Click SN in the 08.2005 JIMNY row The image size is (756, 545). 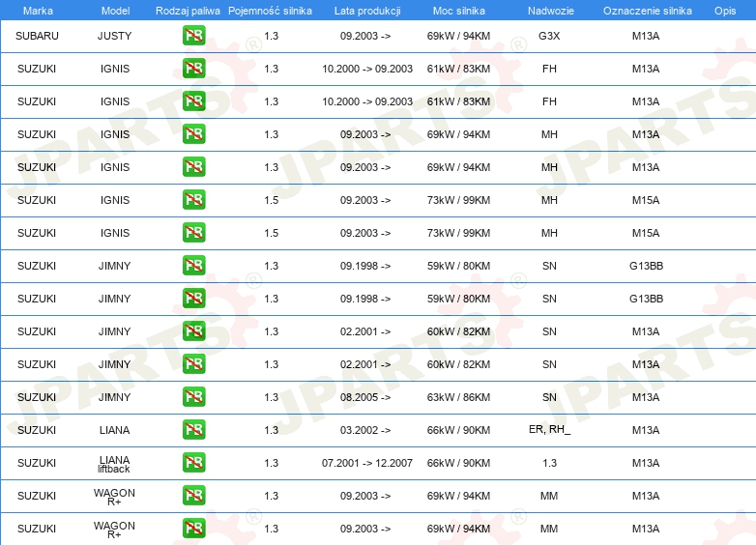pyautogui.click(x=549, y=397)
